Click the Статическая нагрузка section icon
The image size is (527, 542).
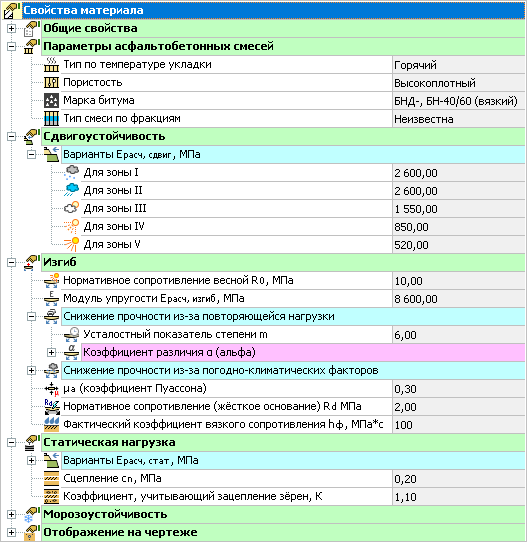tap(32, 442)
